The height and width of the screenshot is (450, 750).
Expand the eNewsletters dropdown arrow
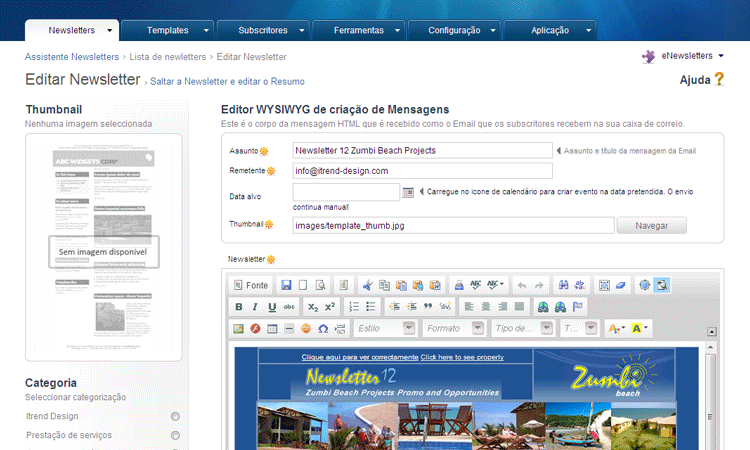[721, 56]
